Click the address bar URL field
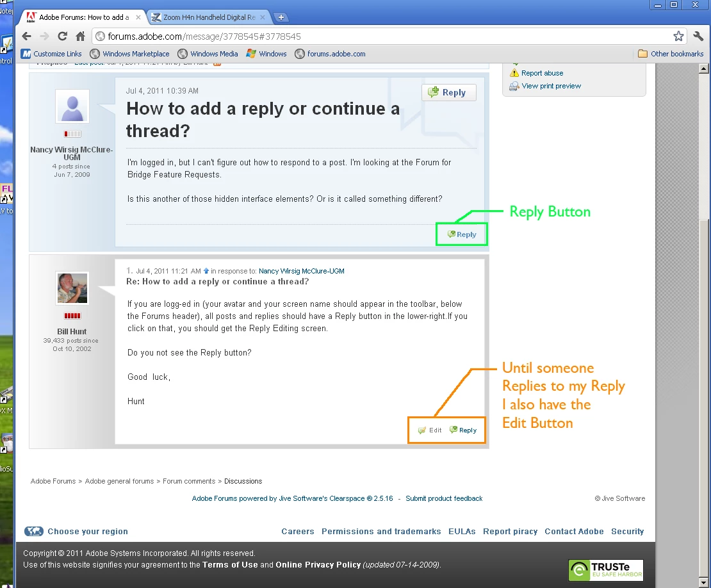 click(x=381, y=37)
